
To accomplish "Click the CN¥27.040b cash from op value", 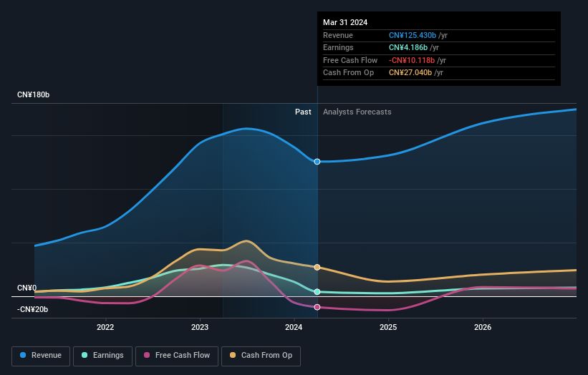I will [410, 73].
